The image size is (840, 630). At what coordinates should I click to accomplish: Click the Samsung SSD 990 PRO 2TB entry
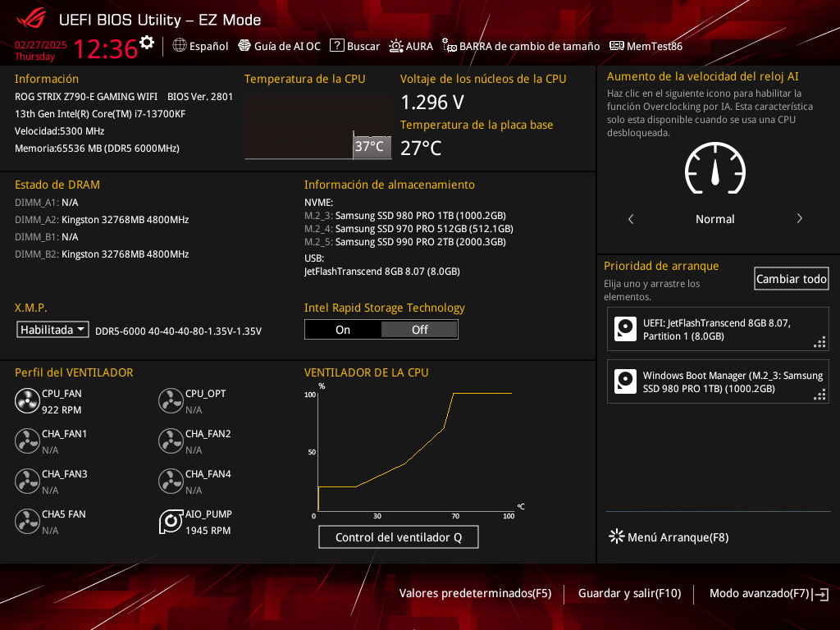tap(405, 242)
